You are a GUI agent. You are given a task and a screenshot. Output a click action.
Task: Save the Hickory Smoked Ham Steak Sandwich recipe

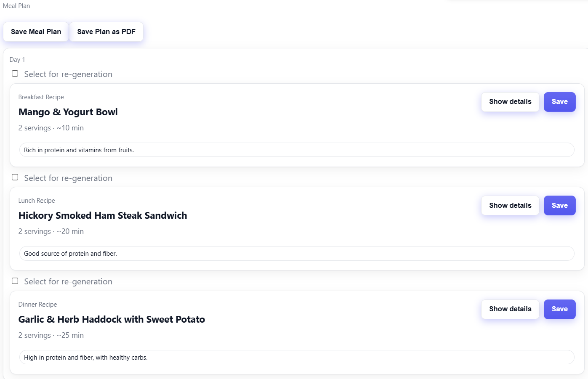[559, 206]
